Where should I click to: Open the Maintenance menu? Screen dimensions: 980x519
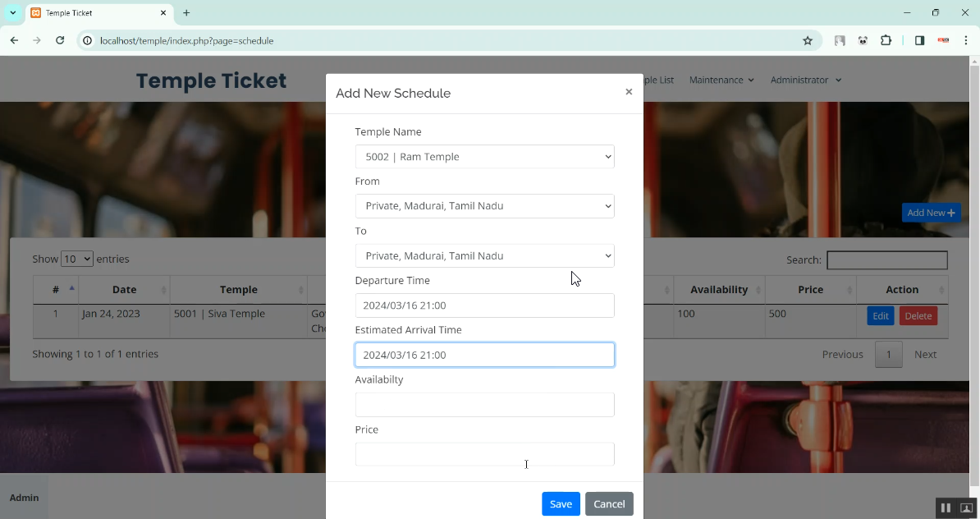pos(721,80)
